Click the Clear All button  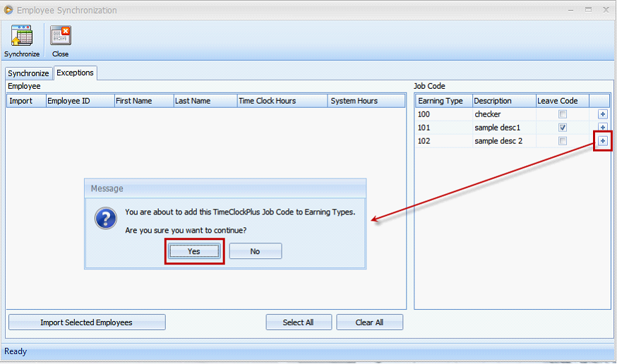[x=369, y=322]
